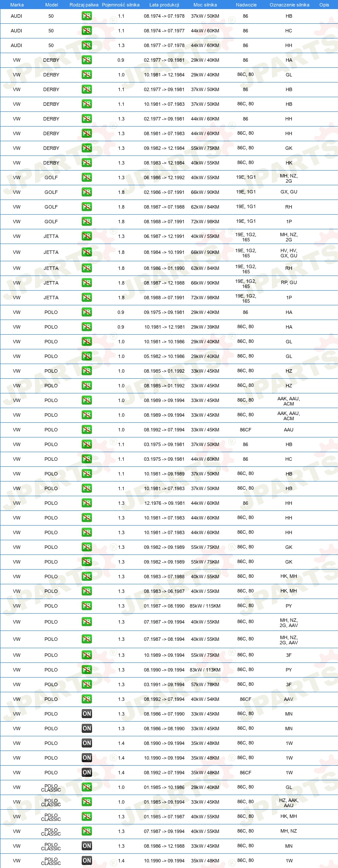Select petrol icon for JETTA 1P row

point(86,298)
